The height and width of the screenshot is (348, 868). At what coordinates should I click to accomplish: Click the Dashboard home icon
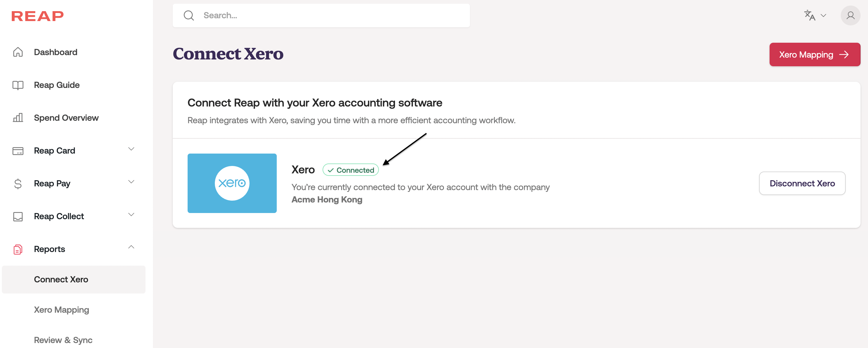tap(18, 52)
